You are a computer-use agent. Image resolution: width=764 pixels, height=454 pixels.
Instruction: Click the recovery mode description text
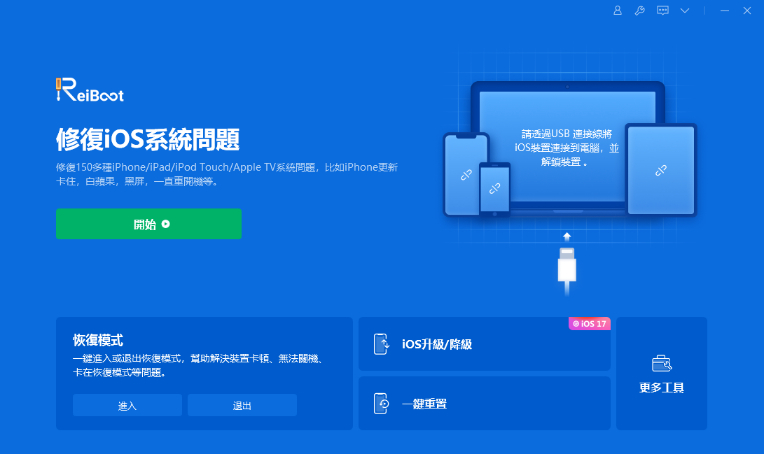198,365
